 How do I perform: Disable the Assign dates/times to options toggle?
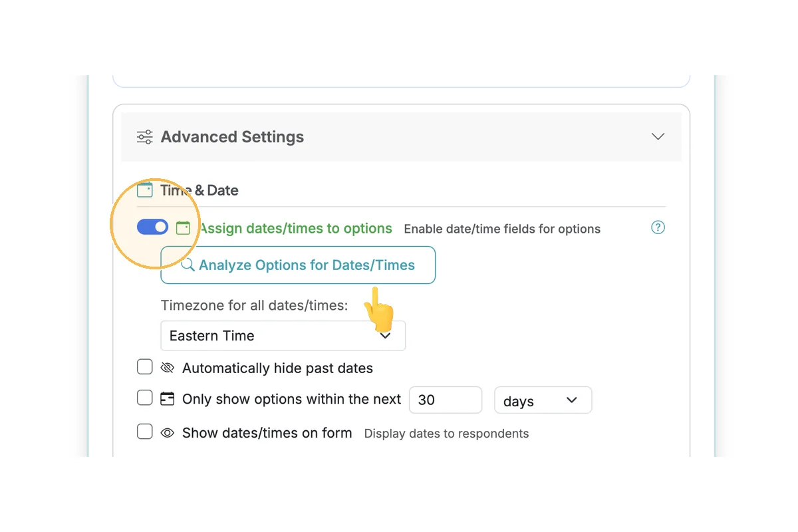[152, 227]
